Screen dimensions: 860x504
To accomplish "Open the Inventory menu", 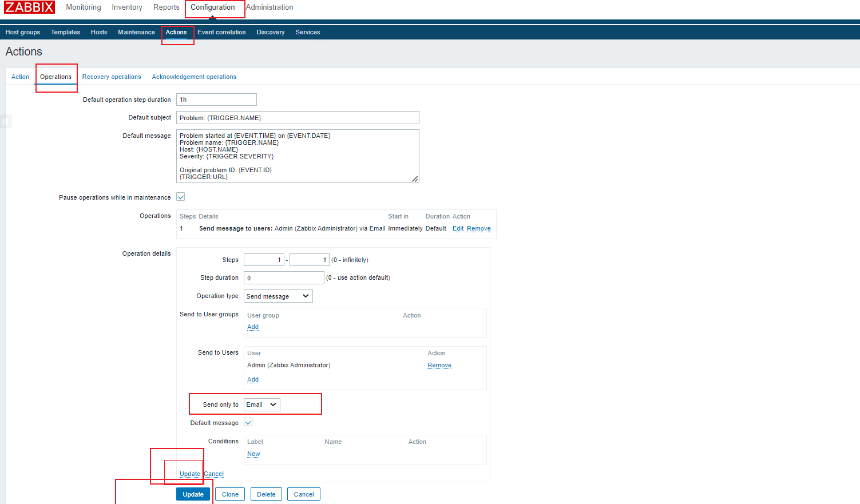I will [127, 7].
